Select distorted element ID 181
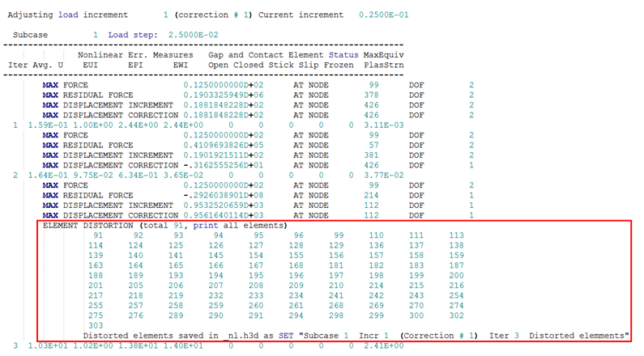The width and height of the screenshot is (644, 356). [x=336, y=265]
